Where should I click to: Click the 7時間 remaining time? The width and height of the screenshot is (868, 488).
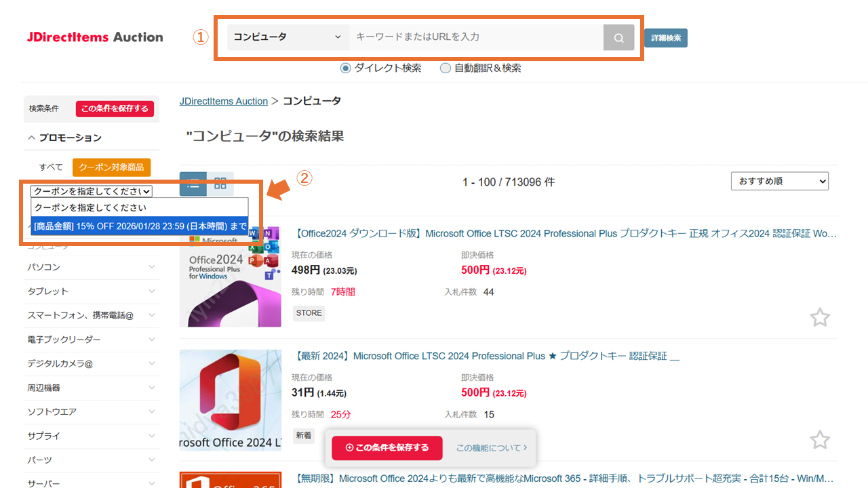343,292
